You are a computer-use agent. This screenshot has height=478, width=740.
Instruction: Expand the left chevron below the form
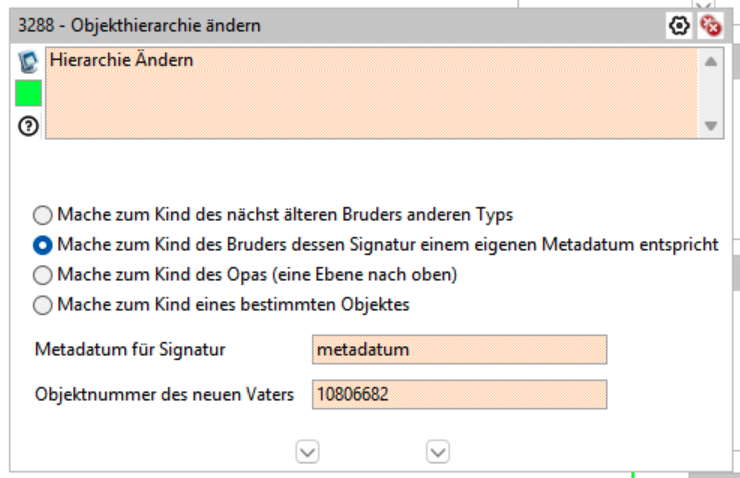point(308,452)
